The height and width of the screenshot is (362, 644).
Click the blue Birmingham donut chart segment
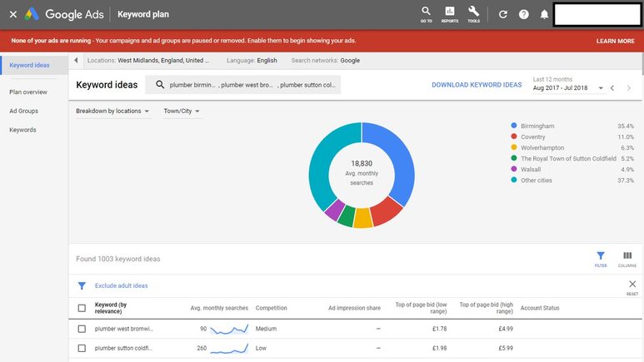coord(401,160)
